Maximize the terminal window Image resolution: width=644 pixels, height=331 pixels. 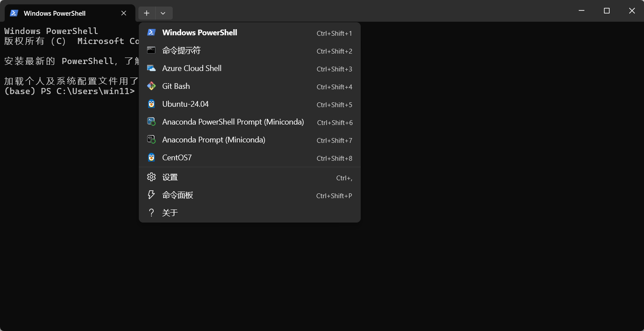(607, 11)
